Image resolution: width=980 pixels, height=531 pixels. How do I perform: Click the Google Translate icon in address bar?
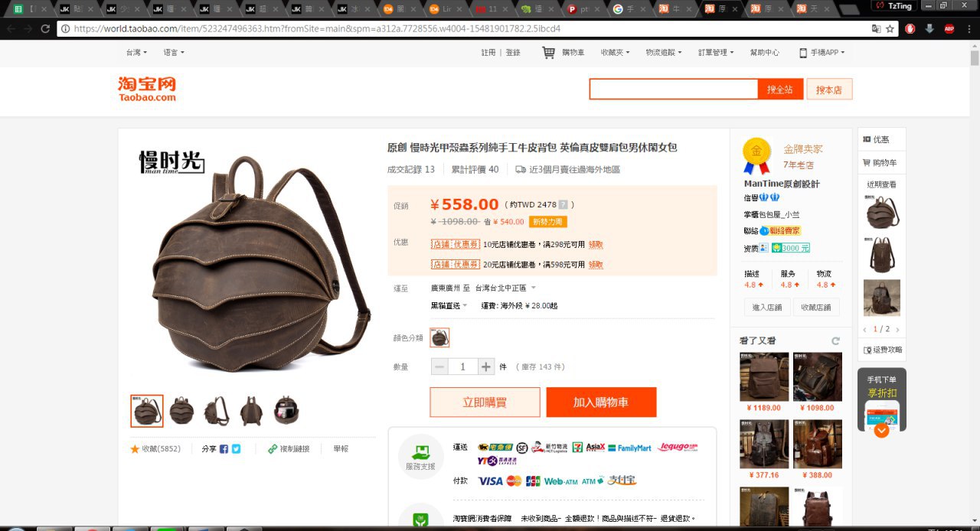pyautogui.click(x=876, y=29)
